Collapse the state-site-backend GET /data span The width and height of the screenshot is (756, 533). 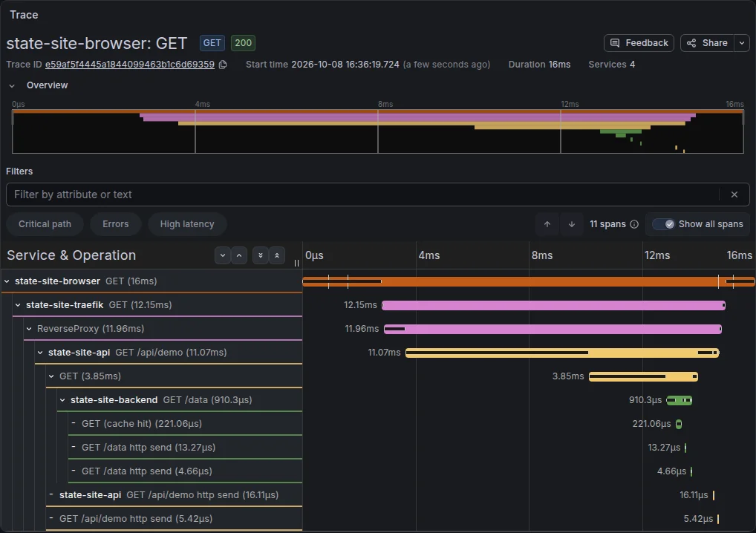coord(62,400)
